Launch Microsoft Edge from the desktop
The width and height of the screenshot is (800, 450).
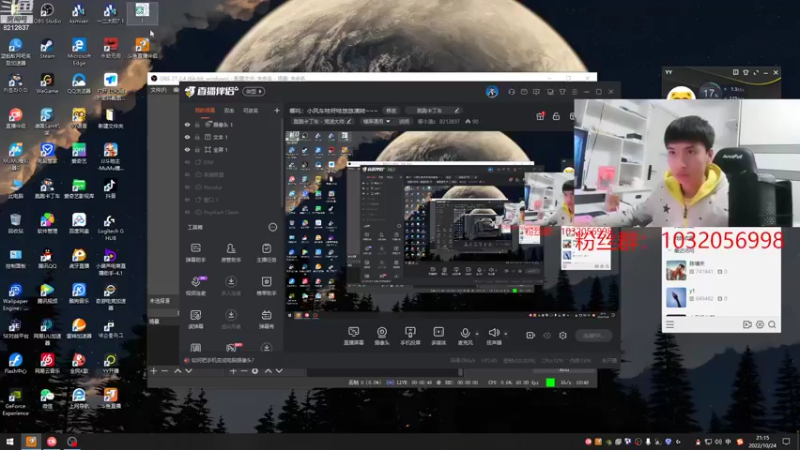coord(79,52)
